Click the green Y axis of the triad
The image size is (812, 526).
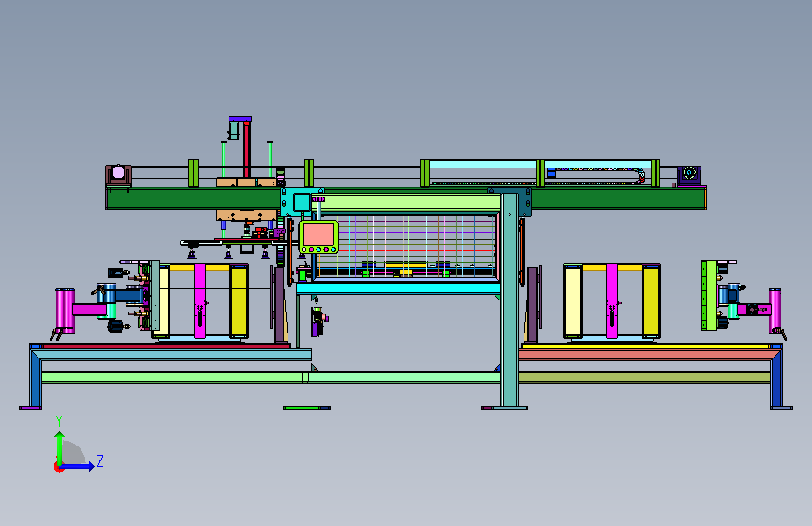pyautogui.click(x=60, y=448)
